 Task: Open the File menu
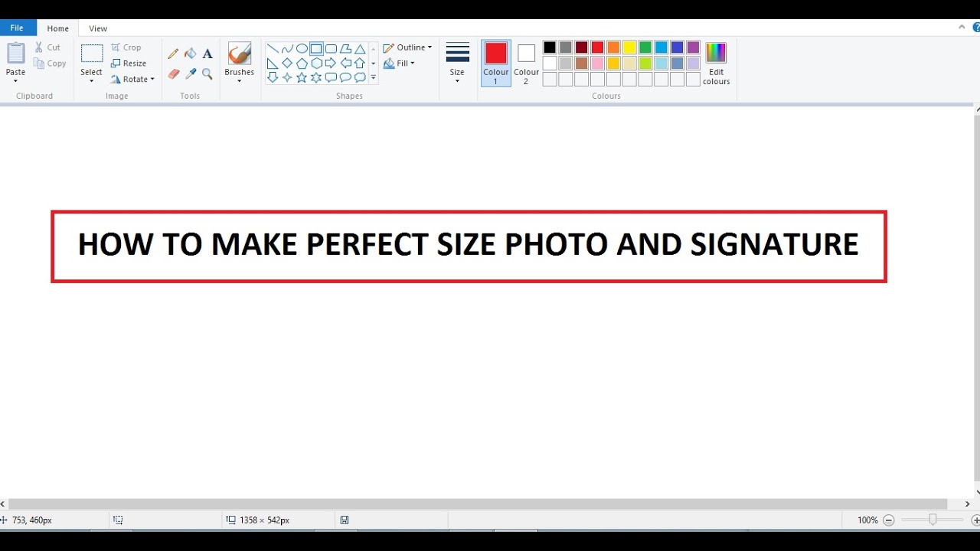17,28
